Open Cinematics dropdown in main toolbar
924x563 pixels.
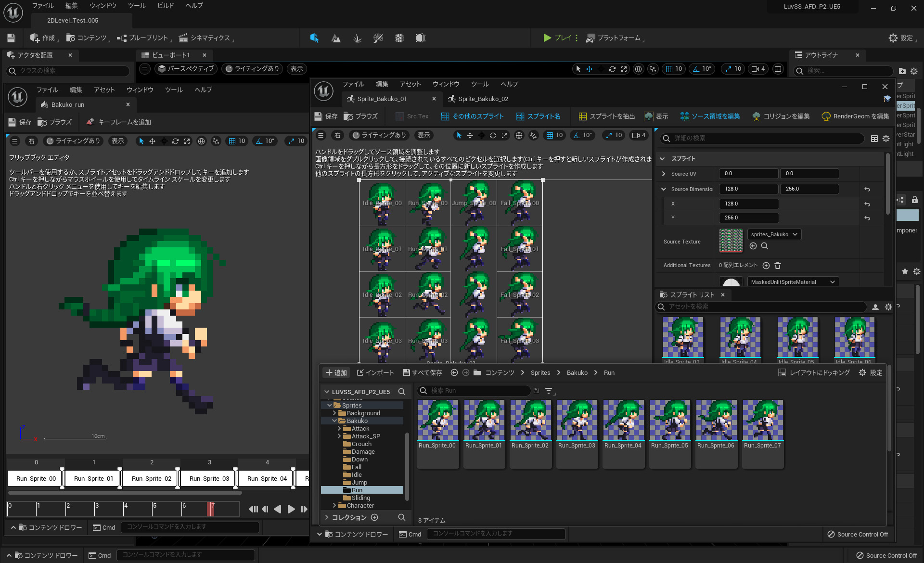(x=205, y=38)
